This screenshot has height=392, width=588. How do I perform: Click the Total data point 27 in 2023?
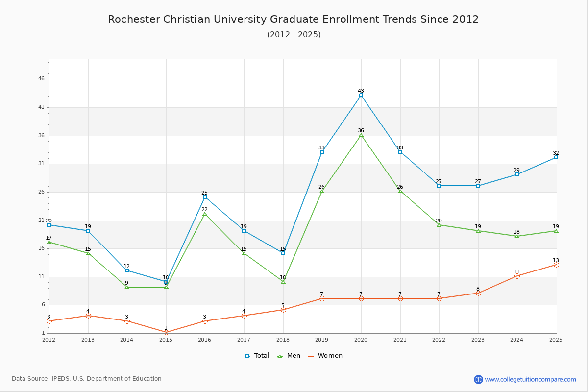point(478,186)
